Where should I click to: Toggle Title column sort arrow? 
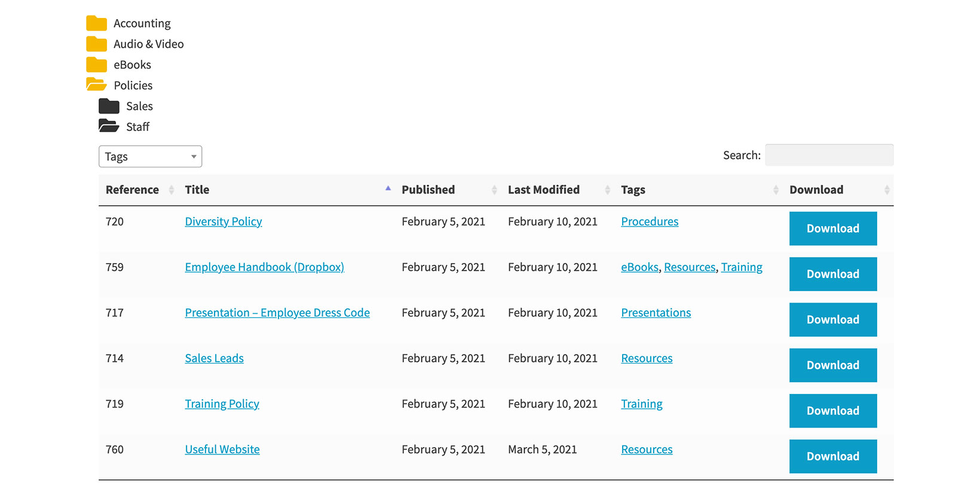pos(388,188)
